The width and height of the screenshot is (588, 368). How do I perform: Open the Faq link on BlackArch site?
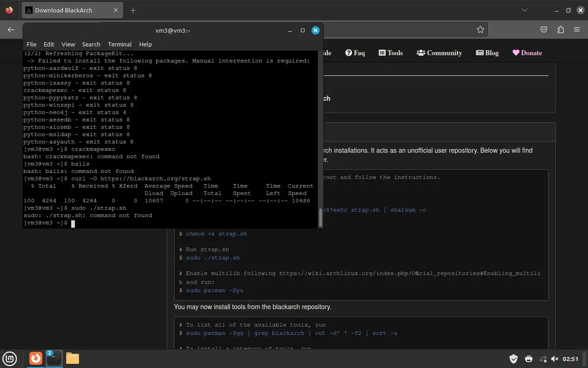tap(355, 53)
